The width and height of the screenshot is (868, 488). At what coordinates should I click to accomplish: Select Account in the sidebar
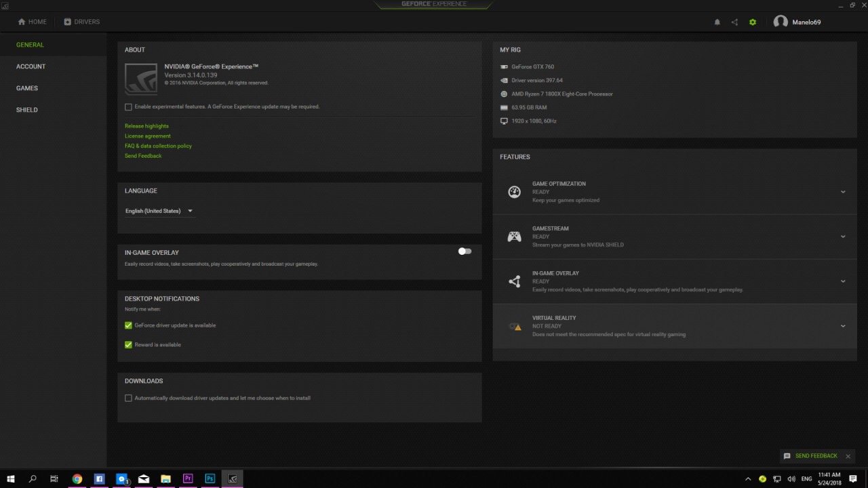coord(31,66)
